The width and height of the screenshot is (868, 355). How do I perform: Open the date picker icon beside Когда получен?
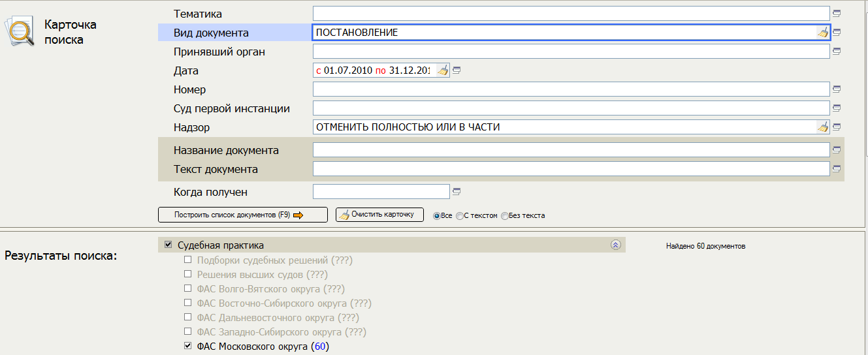click(457, 192)
